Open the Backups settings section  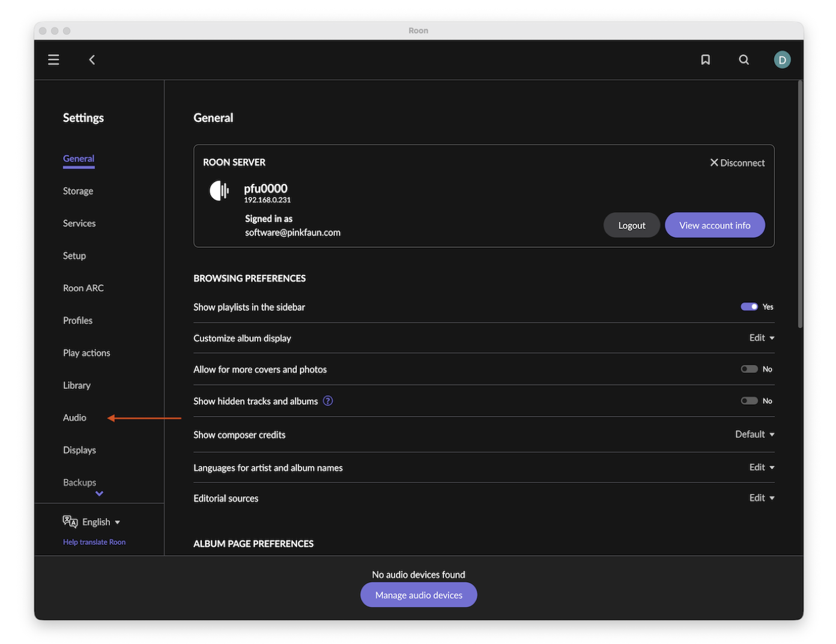tap(79, 483)
